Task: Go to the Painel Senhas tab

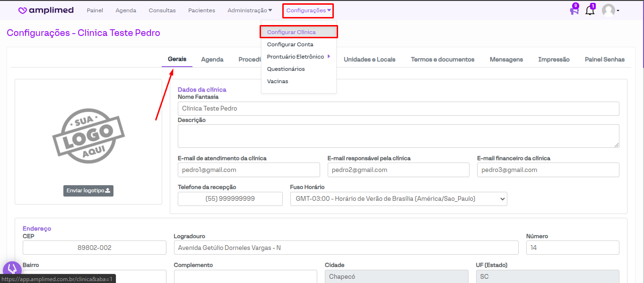Action: pos(604,60)
